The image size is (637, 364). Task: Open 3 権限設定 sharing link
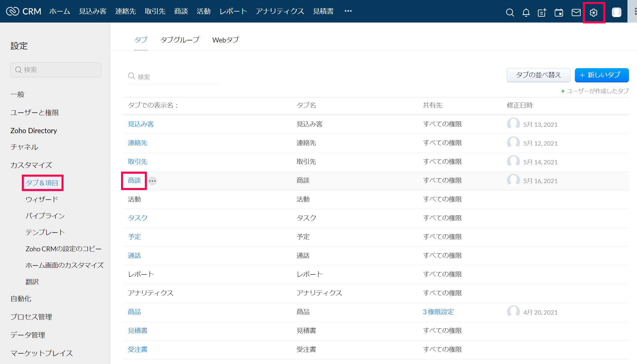pyautogui.click(x=438, y=312)
